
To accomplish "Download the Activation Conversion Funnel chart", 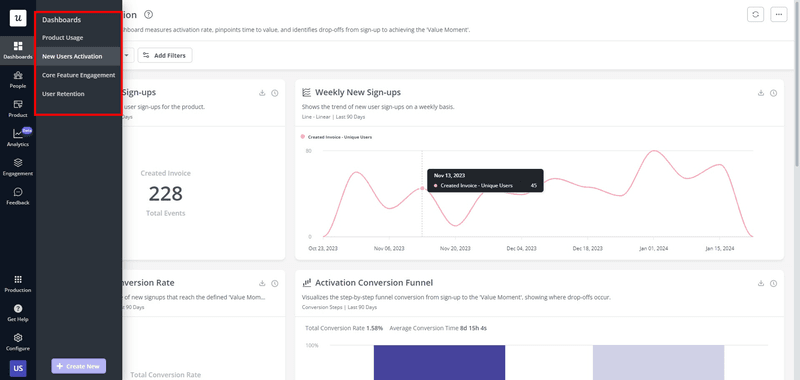I will point(761,283).
